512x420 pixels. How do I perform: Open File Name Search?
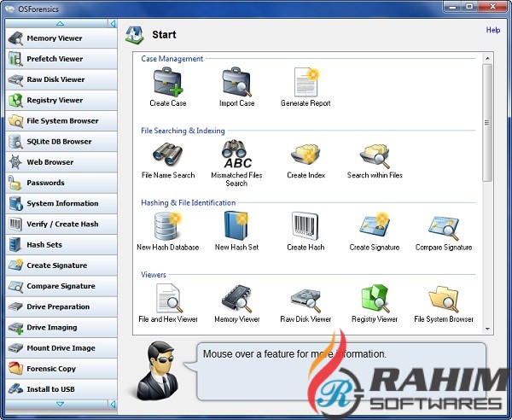pos(168,160)
